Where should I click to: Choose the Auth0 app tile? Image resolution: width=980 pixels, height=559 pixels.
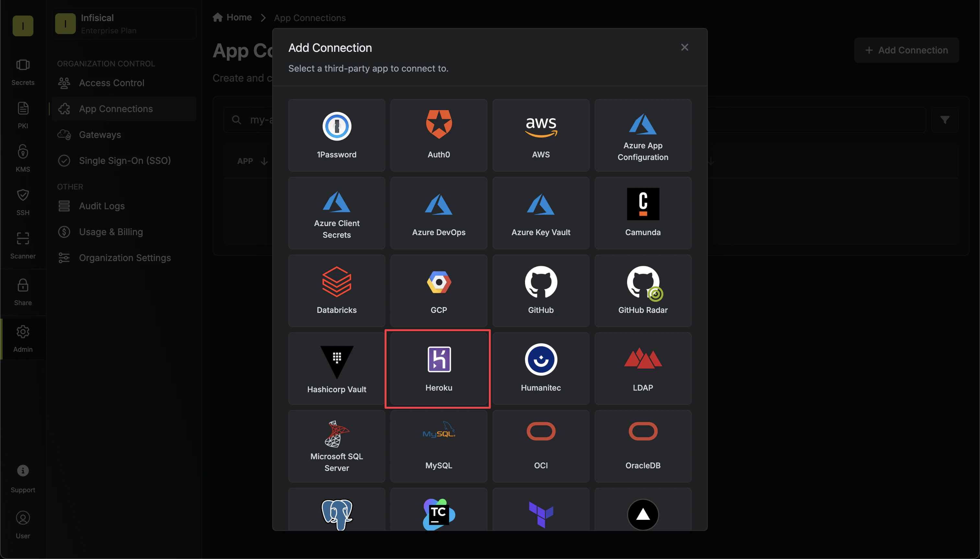[x=439, y=135]
